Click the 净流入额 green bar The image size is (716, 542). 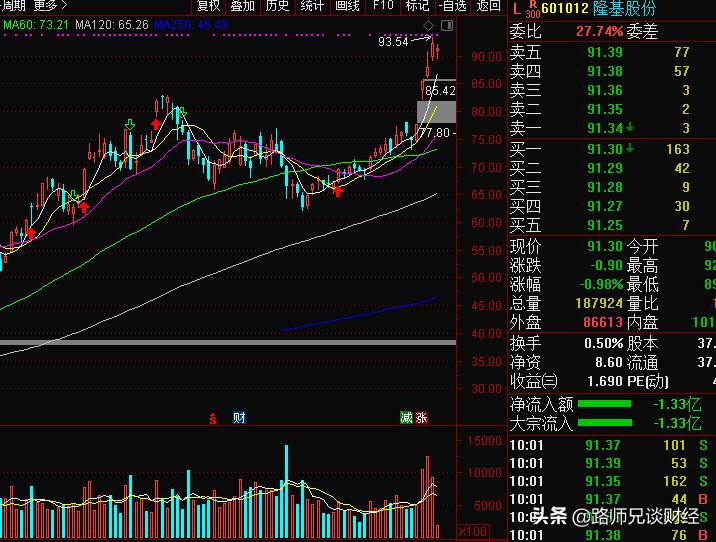(x=605, y=404)
